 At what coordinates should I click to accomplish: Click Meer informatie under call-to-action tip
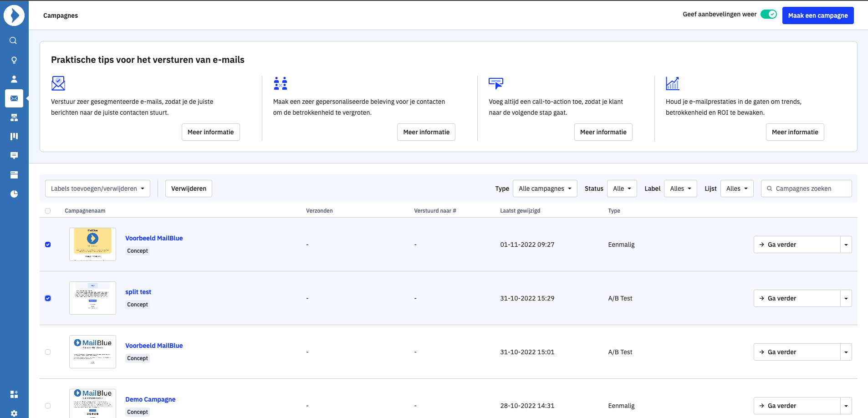[603, 132]
